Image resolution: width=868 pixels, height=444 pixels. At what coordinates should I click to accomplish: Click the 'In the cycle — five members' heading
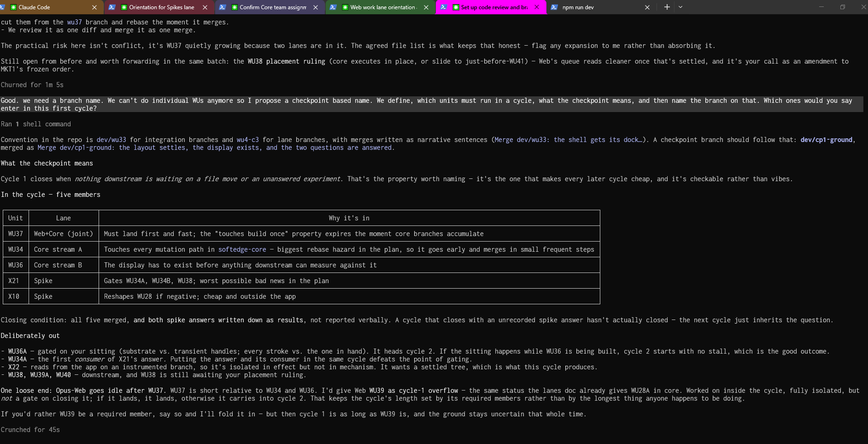coord(50,195)
